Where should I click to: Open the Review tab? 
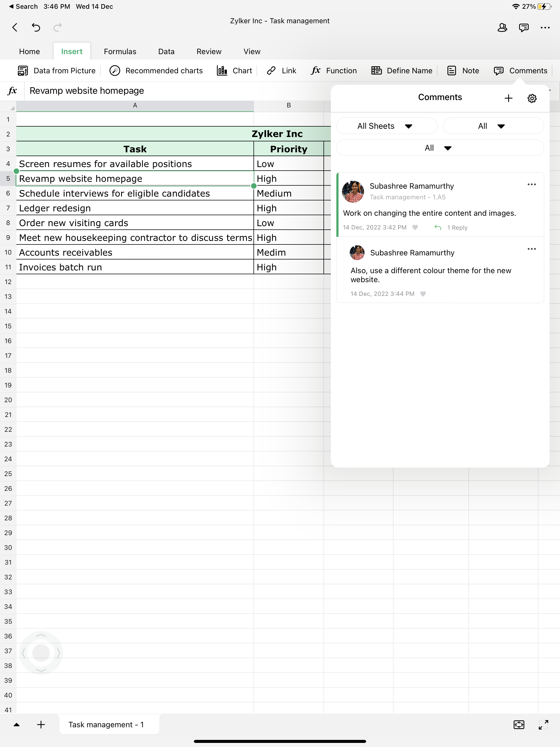(x=209, y=51)
